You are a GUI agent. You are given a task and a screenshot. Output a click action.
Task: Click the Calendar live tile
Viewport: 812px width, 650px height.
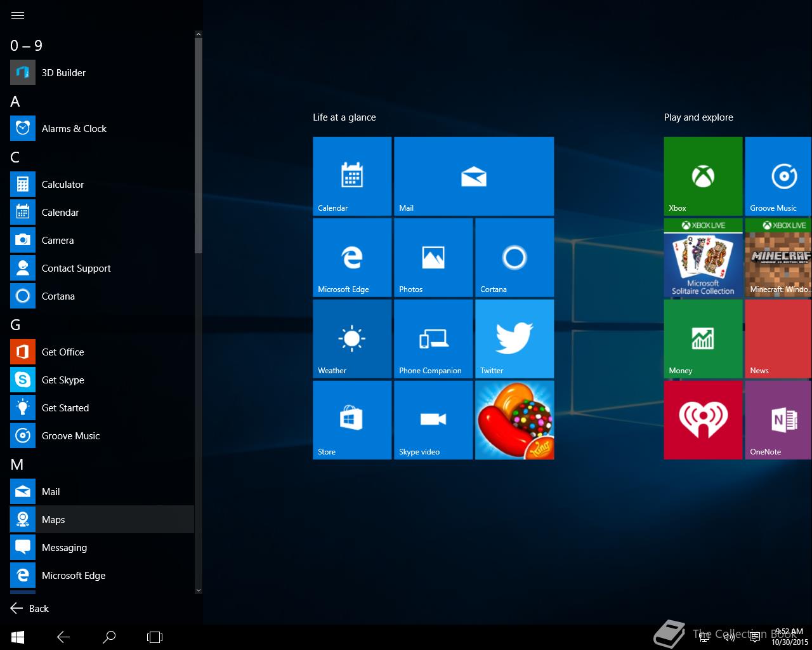(x=352, y=176)
